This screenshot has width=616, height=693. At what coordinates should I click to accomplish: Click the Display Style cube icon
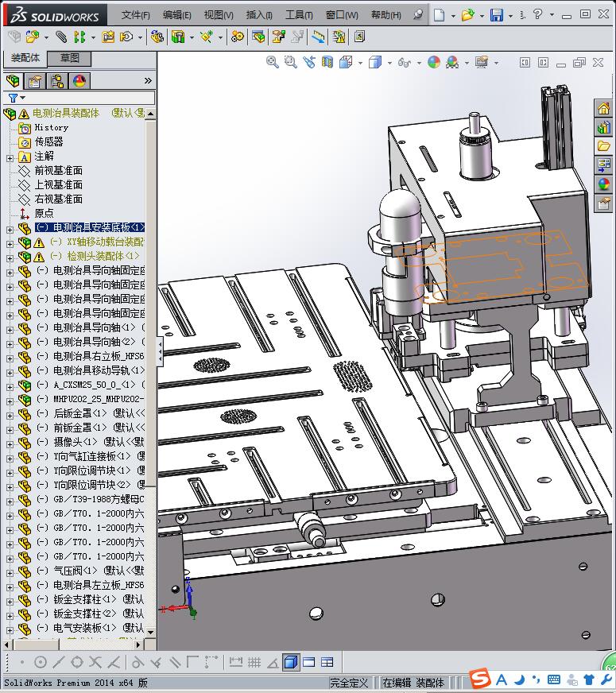(375, 62)
